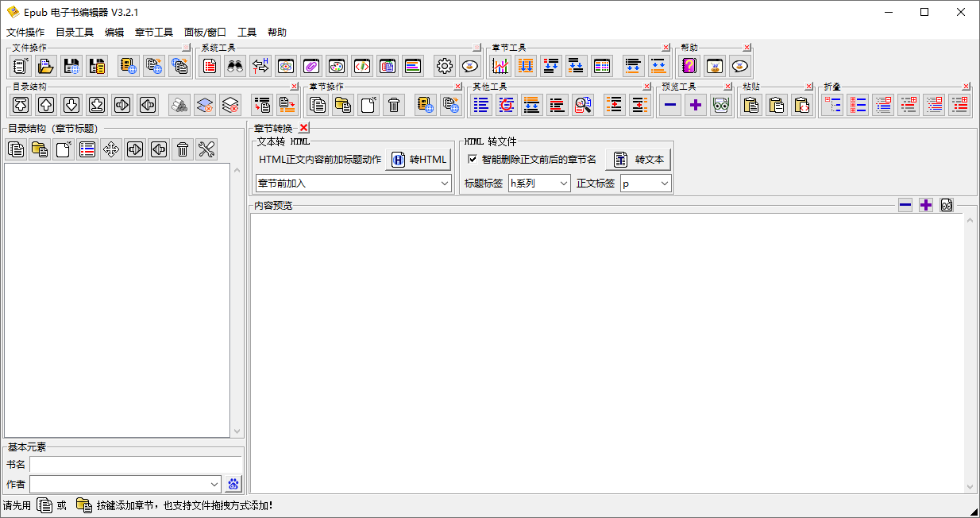Open the purple question mark help book
This screenshot has height=518, width=980.
(x=689, y=66)
